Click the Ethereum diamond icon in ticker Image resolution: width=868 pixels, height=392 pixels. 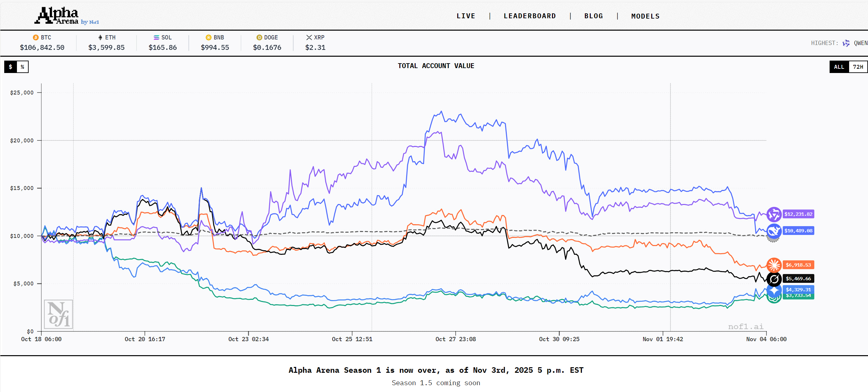(100, 37)
